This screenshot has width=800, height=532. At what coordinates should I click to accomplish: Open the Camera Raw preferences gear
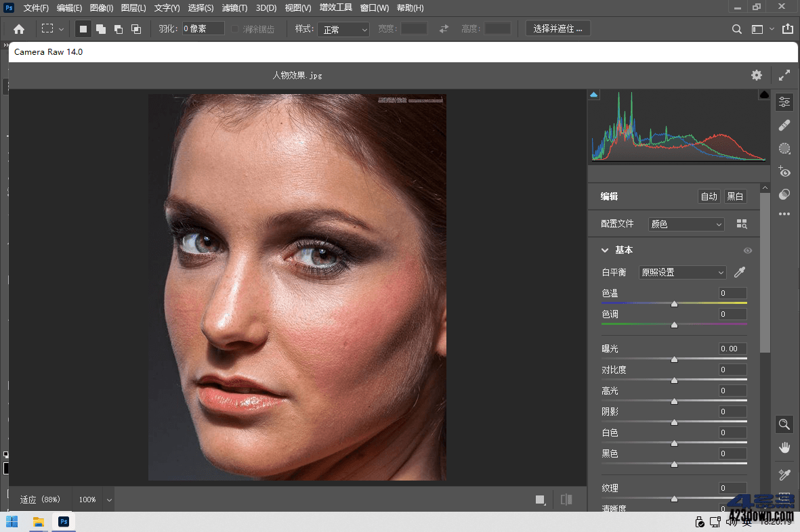757,75
